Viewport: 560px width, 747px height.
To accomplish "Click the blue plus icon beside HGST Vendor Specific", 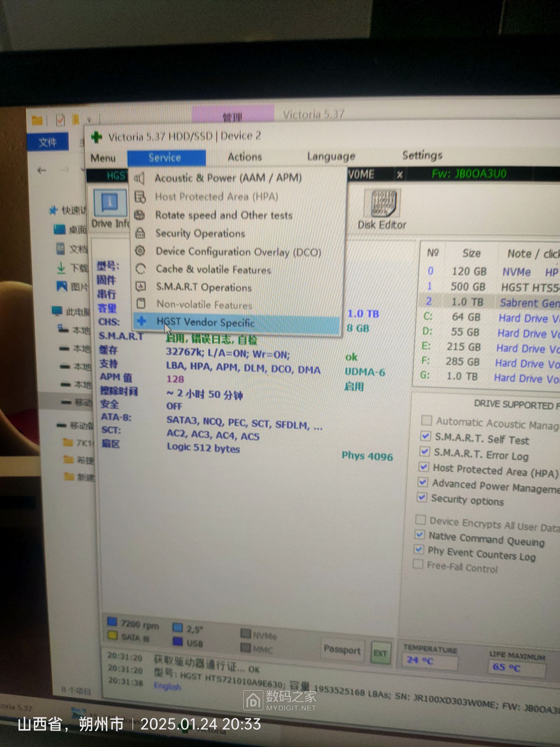I will click(142, 321).
